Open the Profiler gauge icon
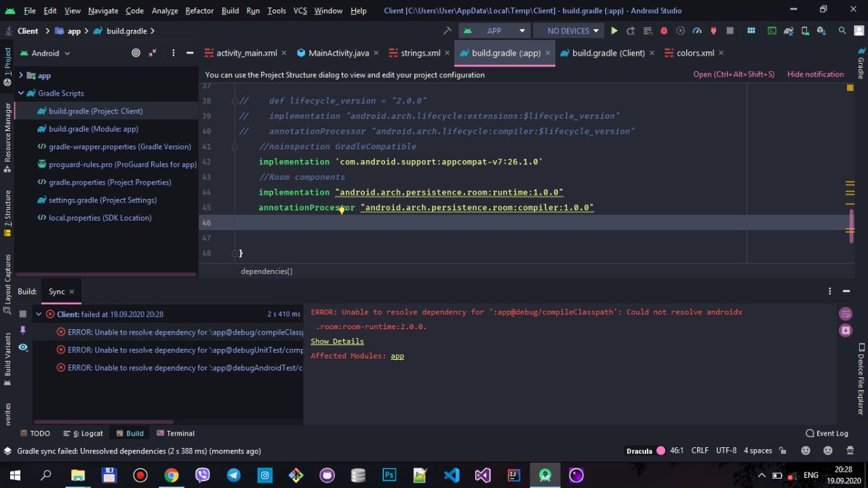 click(x=697, y=31)
